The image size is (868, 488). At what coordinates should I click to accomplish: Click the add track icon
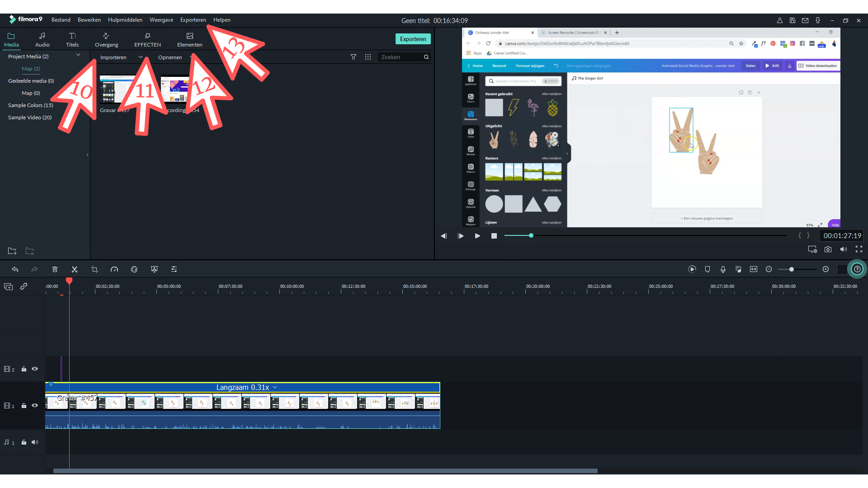point(8,286)
